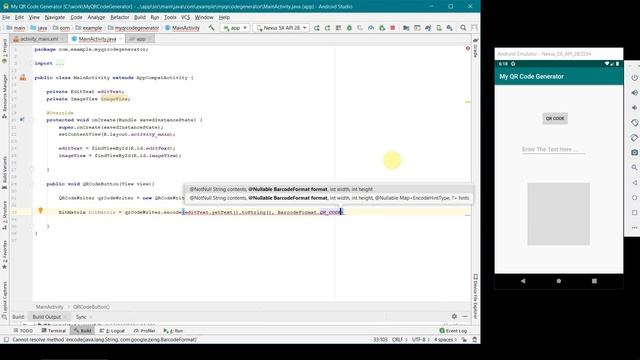Tap the emulator Overview square button

coord(594,281)
